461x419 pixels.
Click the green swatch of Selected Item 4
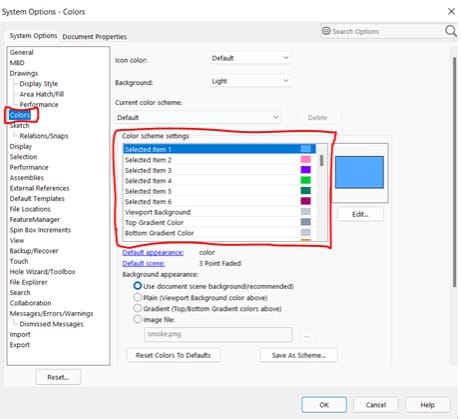[x=306, y=180]
